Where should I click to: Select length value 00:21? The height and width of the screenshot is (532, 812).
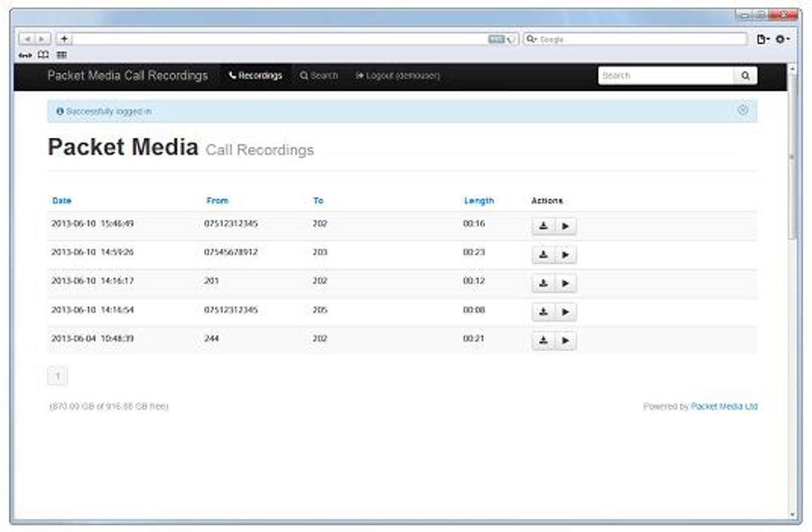[474, 338]
